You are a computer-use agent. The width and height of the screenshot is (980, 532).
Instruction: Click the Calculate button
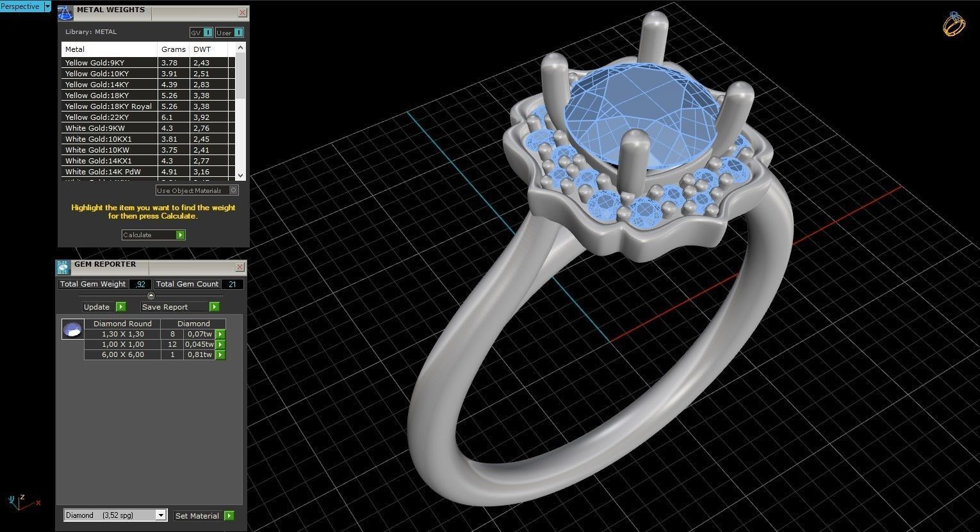(154, 235)
